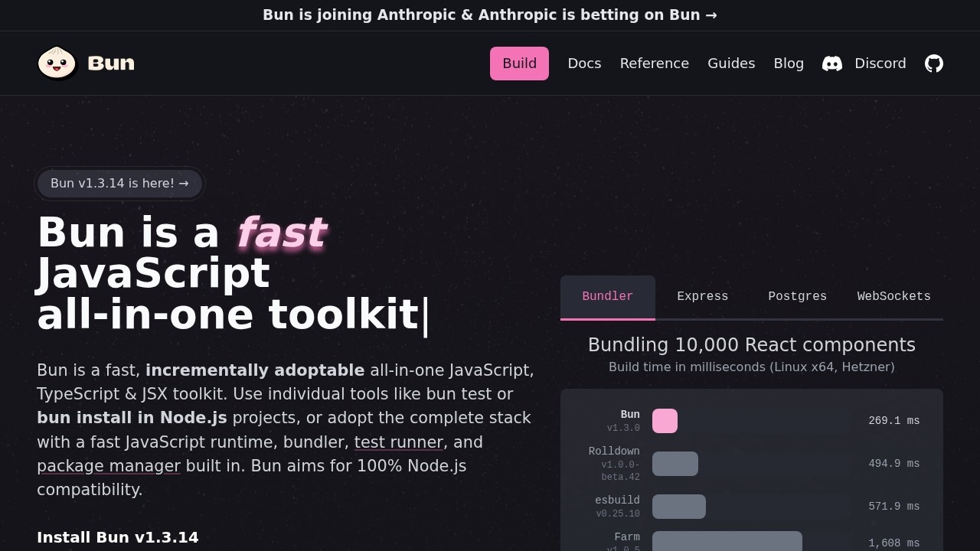Click the 1,608 ms value
The height and width of the screenshot is (551, 980).
[894, 543]
